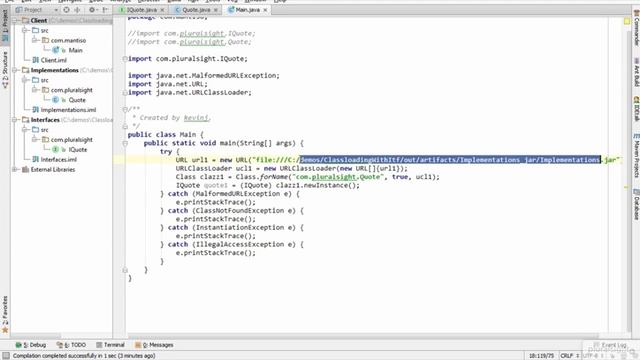The image size is (640, 360).
Task: Open the Structure tool window side tab
Action: [x=5, y=69]
